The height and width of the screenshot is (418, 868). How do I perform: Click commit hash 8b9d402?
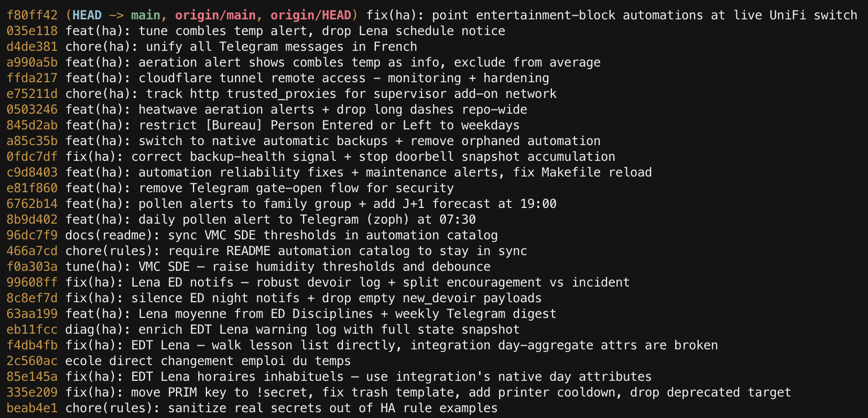click(32, 219)
